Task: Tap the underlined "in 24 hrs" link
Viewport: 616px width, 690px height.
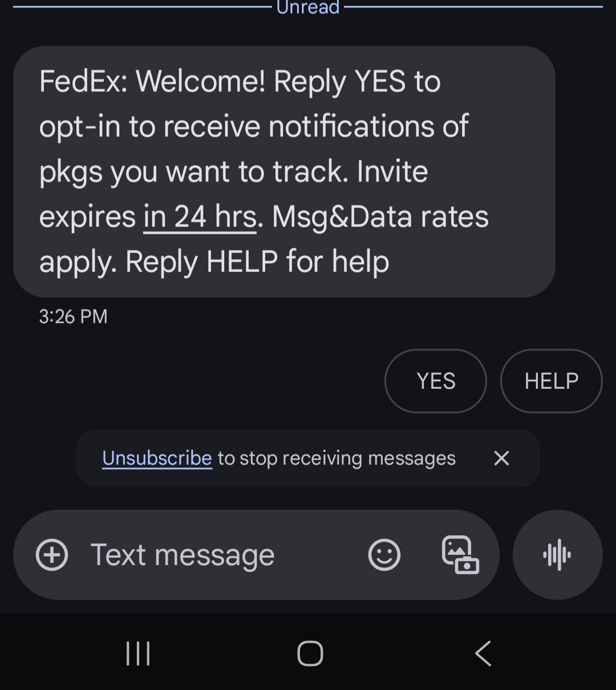Action: (200, 217)
